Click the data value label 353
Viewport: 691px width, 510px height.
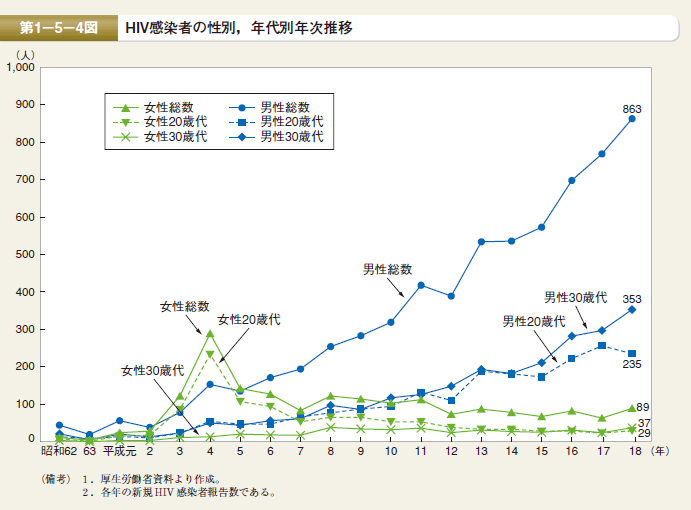632,299
